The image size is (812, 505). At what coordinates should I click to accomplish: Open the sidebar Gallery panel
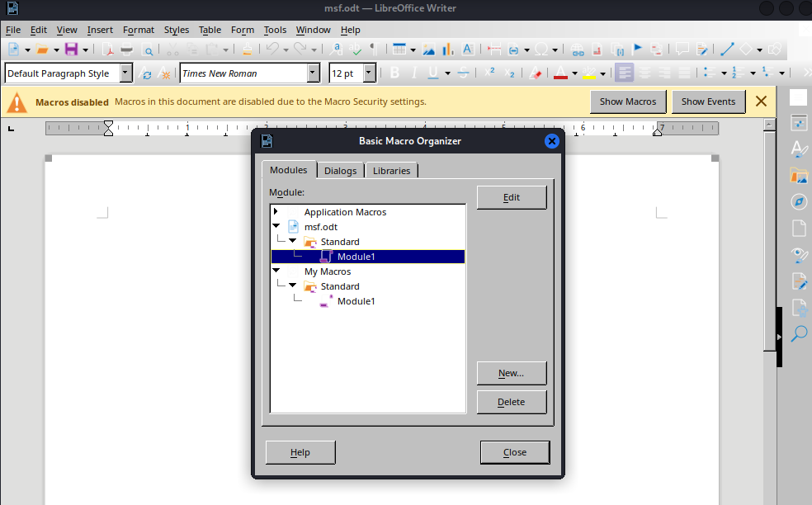click(x=798, y=174)
